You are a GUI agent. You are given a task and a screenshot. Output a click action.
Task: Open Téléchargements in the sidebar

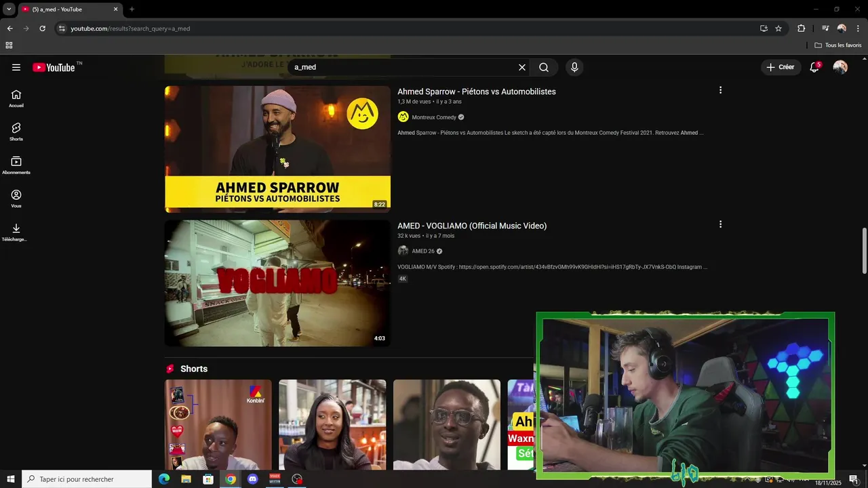[16, 232]
